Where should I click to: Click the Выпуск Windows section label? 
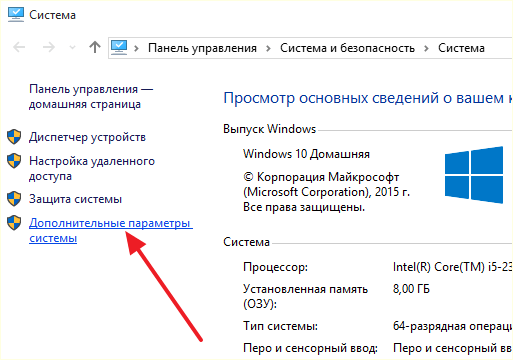point(269,129)
